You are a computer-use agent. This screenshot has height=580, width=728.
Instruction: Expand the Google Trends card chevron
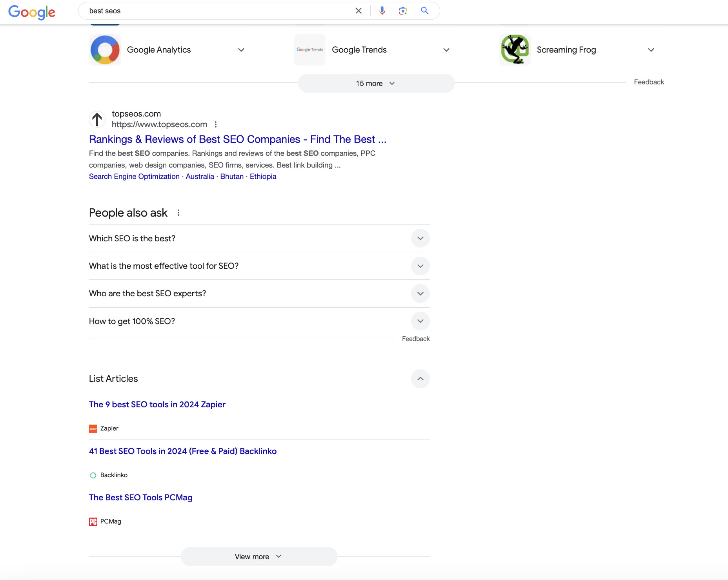coord(446,50)
